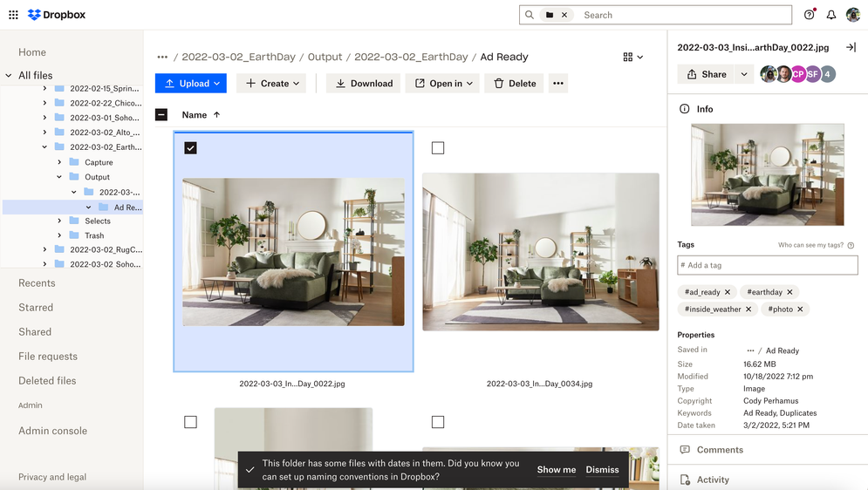This screenshot has height=490, width=868.
Task: Click the Share button
Action: click(x=707, y=74)
